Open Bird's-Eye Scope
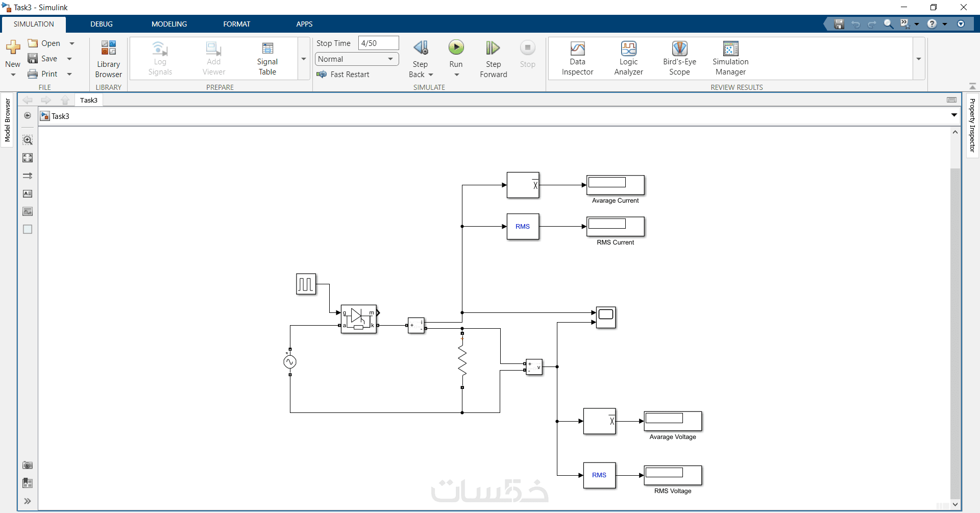 click(x=679, y=59)
